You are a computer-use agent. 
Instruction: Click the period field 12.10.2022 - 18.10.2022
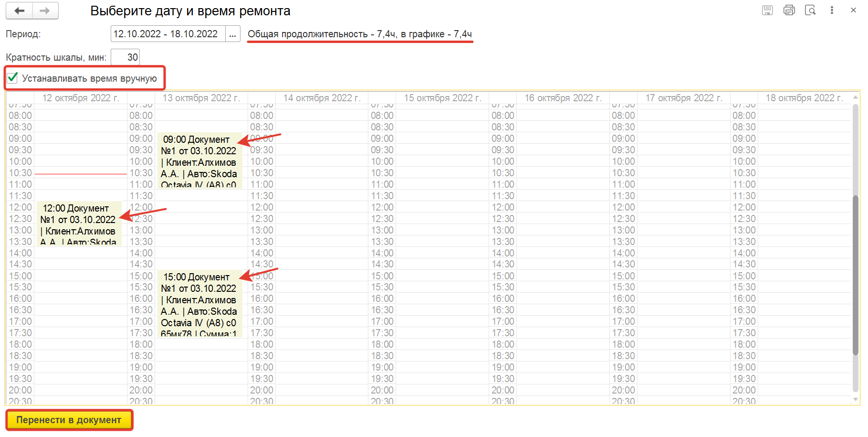coord(168,34)
